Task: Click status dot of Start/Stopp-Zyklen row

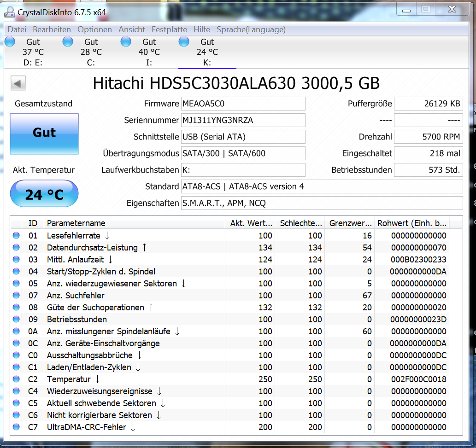Action: point(16,271)
